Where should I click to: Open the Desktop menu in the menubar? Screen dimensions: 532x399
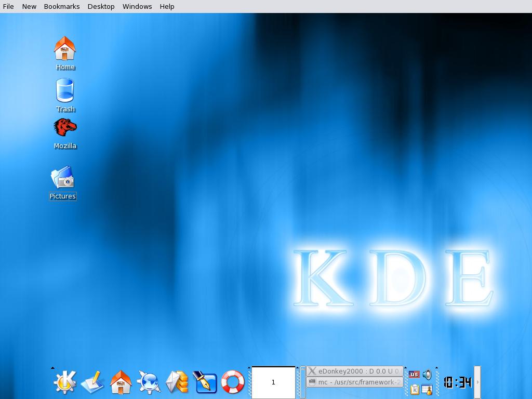[101, 6]
